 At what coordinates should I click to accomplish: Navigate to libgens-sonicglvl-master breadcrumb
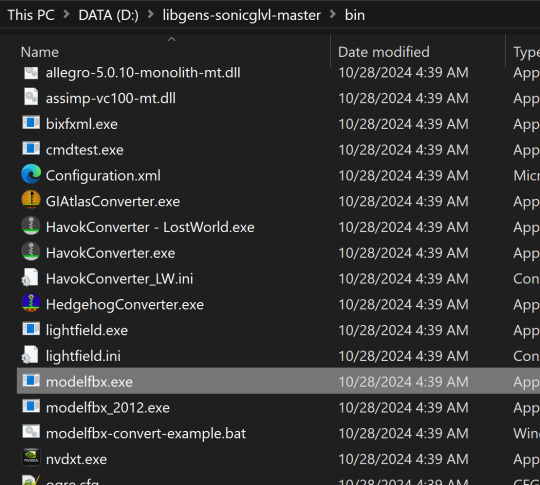coord(241,15)
